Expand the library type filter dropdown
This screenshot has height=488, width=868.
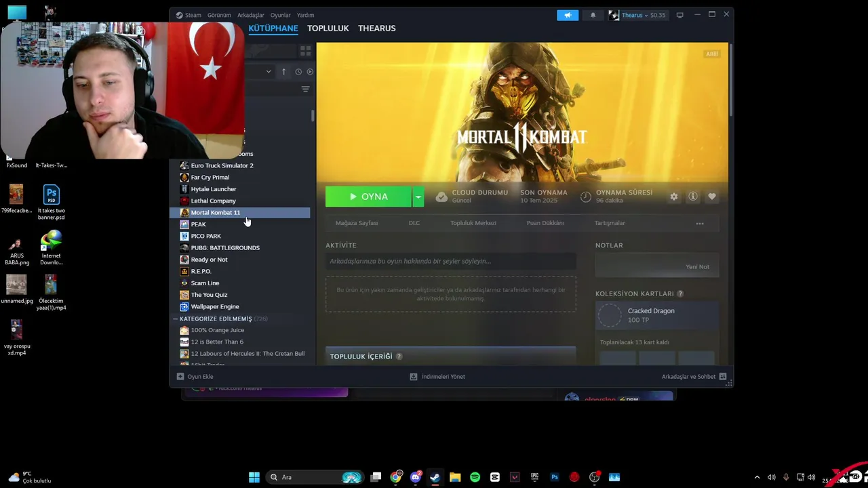[269, 72]
